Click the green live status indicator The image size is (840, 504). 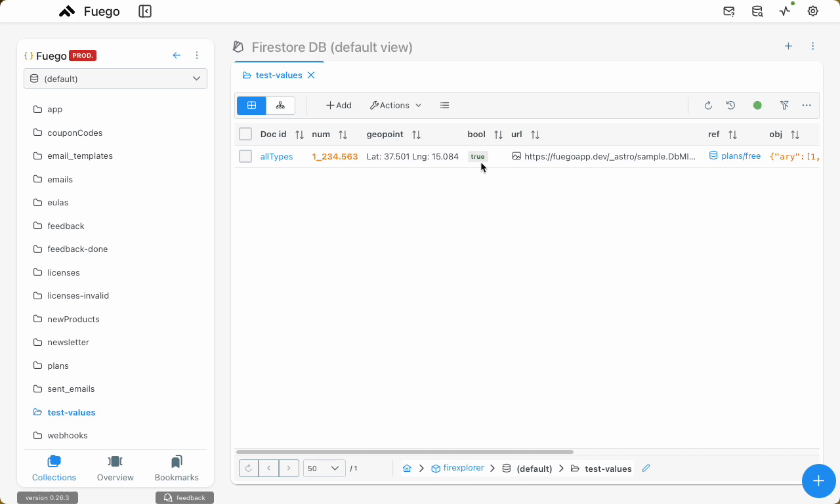(757, 105)
